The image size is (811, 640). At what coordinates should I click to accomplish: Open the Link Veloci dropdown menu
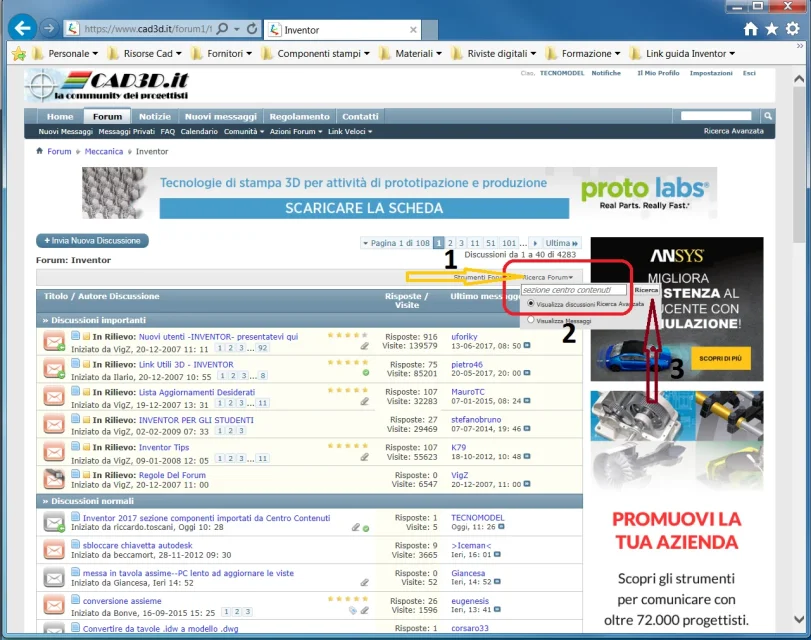(x=350, y=131)
